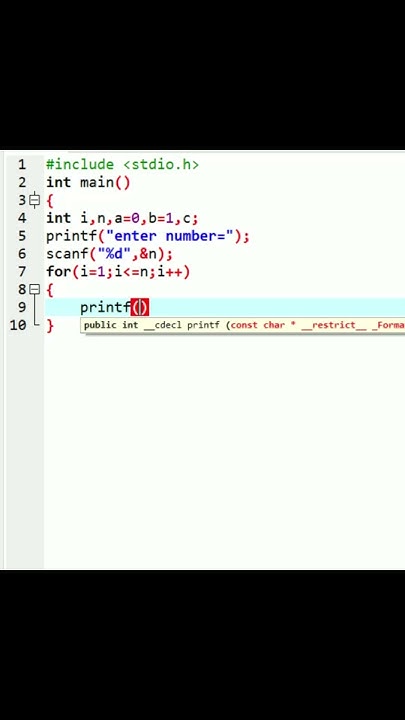
Task: Click line number 1 in the gutter
Action: pyautogui.click(x=22, y=164)
